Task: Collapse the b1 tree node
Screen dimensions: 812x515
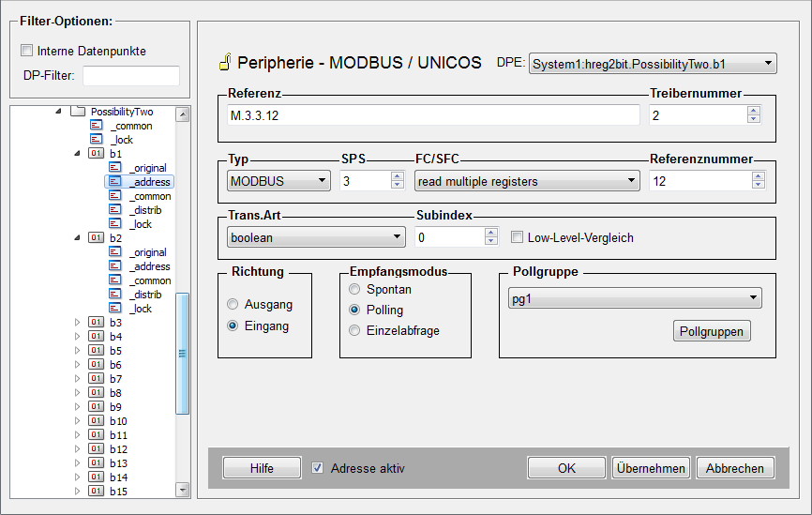Action: pyautogui.click(x=77, y=153)
